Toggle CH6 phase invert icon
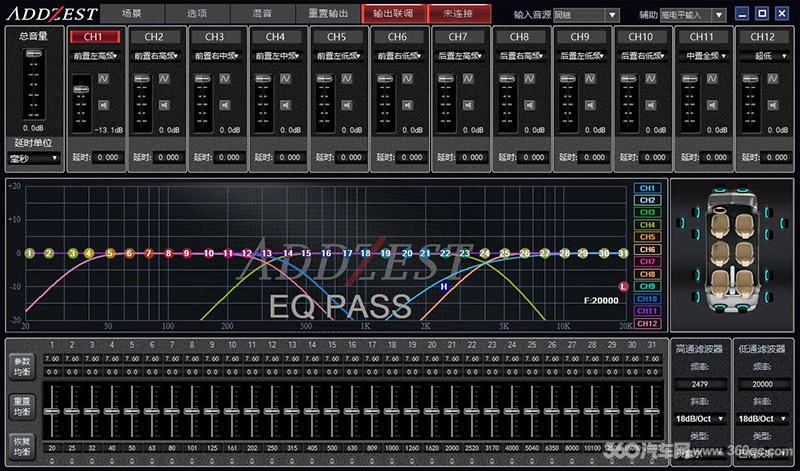The image size is (800, 471). point(408,79)
